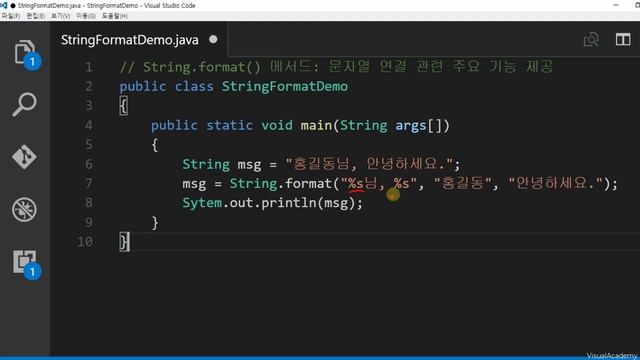Open the Search view in the activity bar

click(x=24, y=104)
